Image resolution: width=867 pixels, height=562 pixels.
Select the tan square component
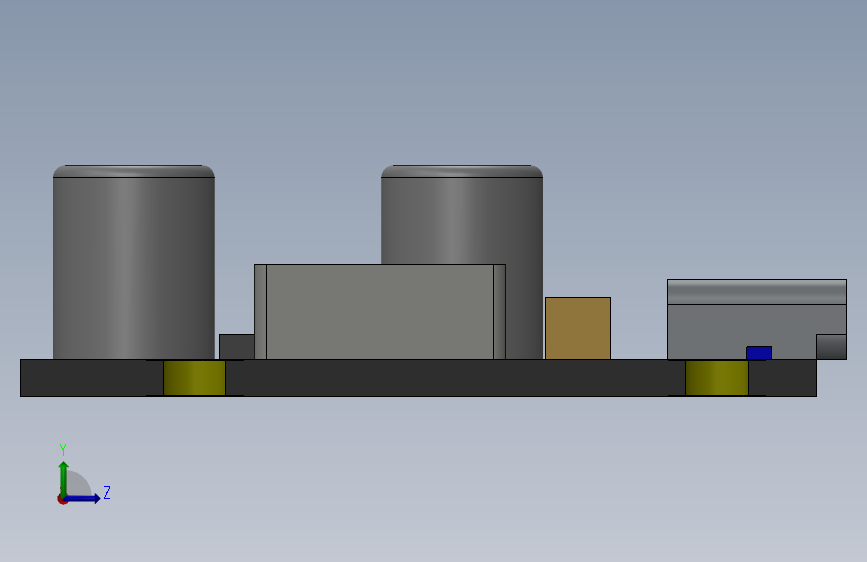[578, 329]
